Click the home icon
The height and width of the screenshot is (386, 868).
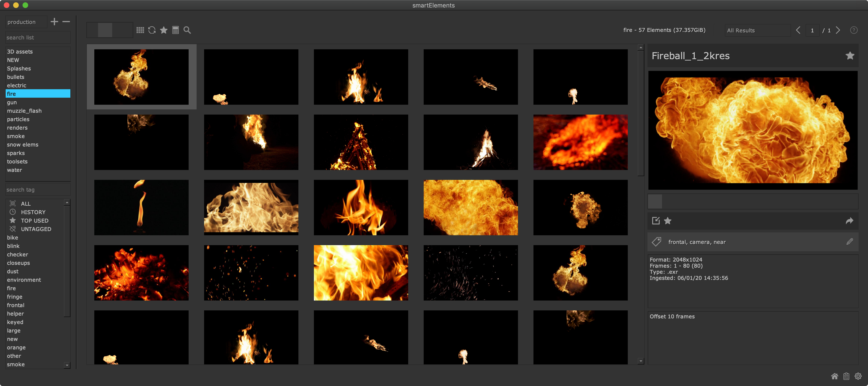coord(834,376)
